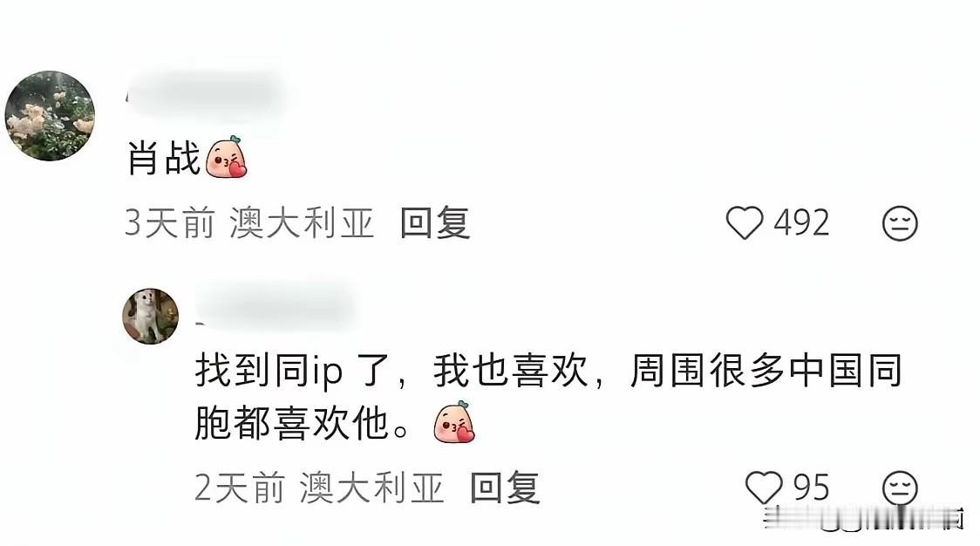
Task: Reply to the 找到同ip了 comment via 回复
Action: click(505, 488)
